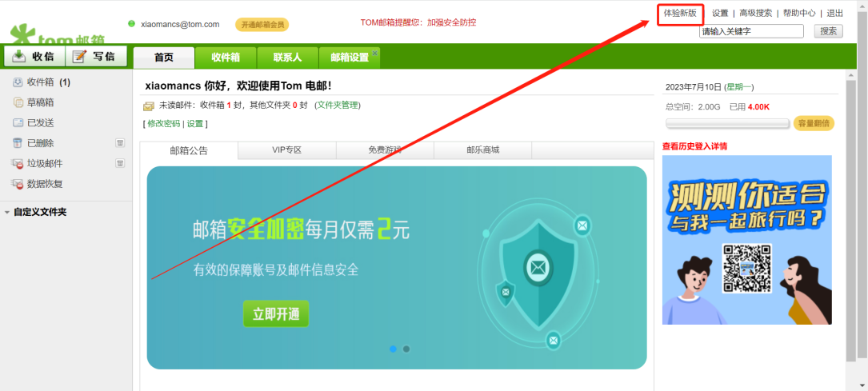Click the 开通邮箱会员 button
This screenshot has height=391, width=868.
pyautogui.click(x=262, y=25)
